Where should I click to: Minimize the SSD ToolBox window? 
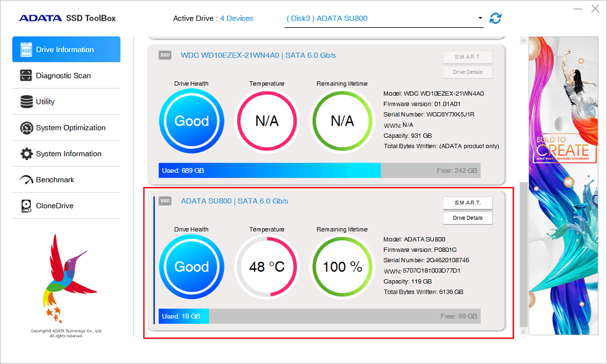(x=578, y=9)
